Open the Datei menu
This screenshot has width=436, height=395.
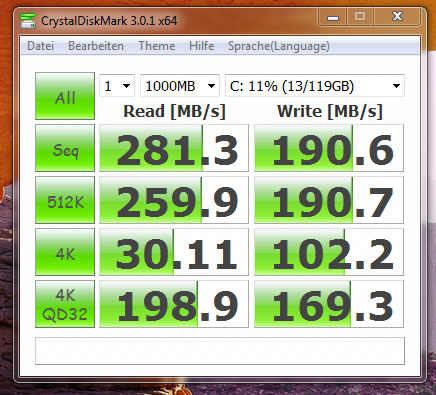(40, 46)
